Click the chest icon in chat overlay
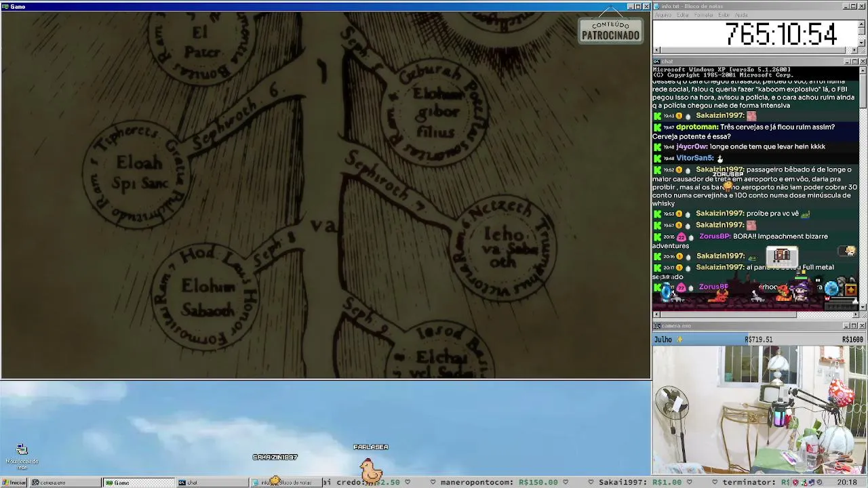 (x=782, y=255)
